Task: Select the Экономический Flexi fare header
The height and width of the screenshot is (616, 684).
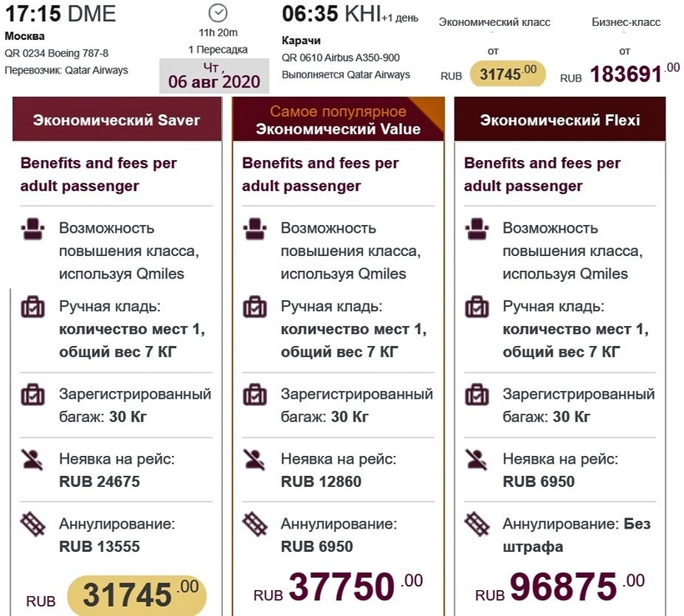Action: click(560, 119)
